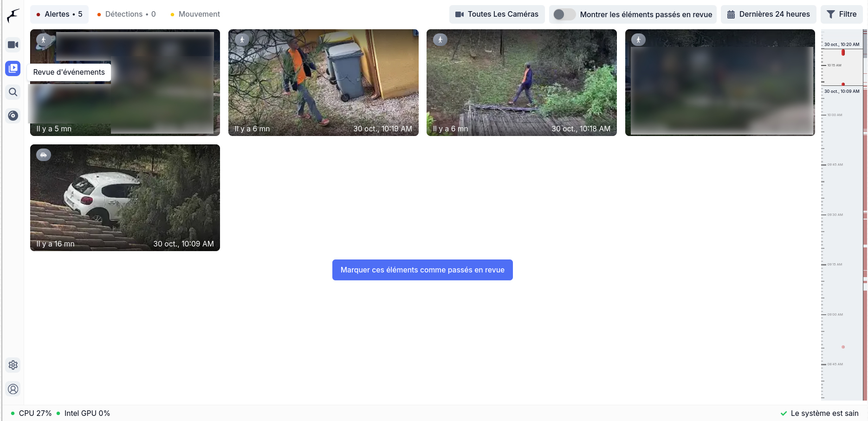Click the event review sidebar icon
The image size is (868, 421).
click(13, 68)
